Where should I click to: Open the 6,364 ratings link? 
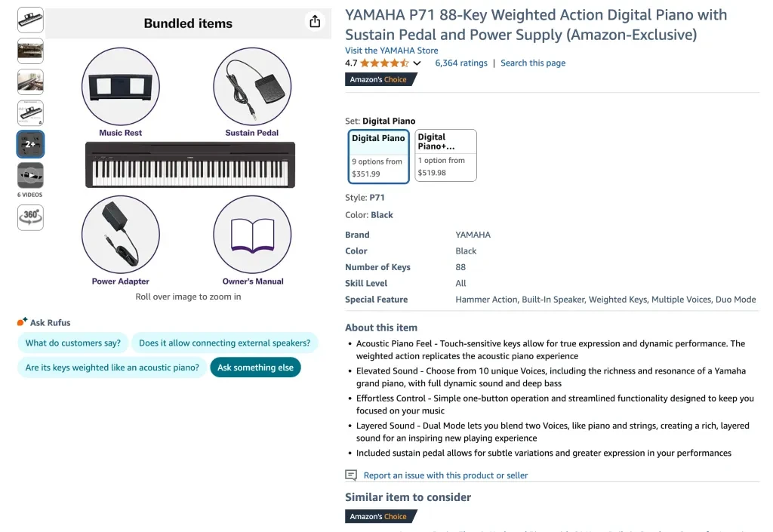(x=461, y=63)
